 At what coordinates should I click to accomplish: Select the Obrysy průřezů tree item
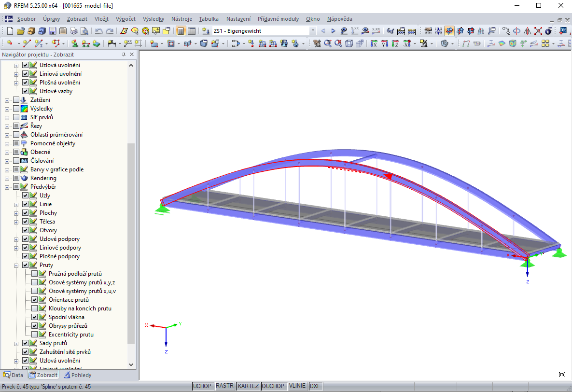68,325
